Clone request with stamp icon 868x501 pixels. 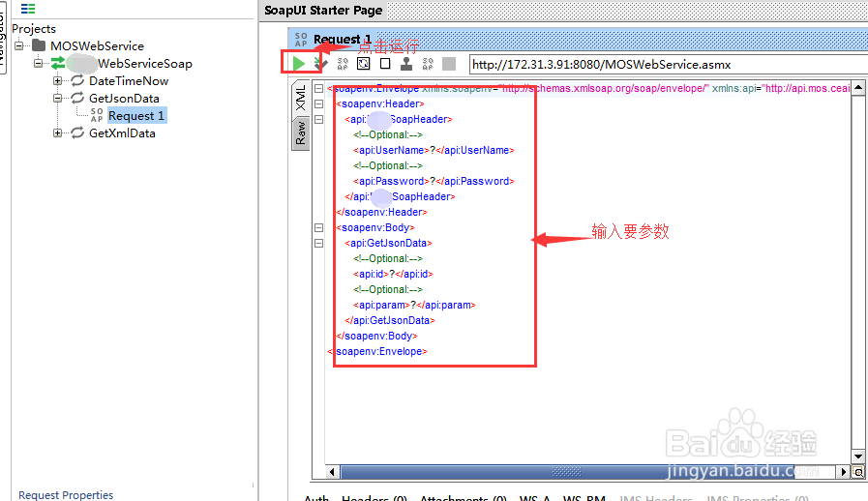tap(406, 64)
